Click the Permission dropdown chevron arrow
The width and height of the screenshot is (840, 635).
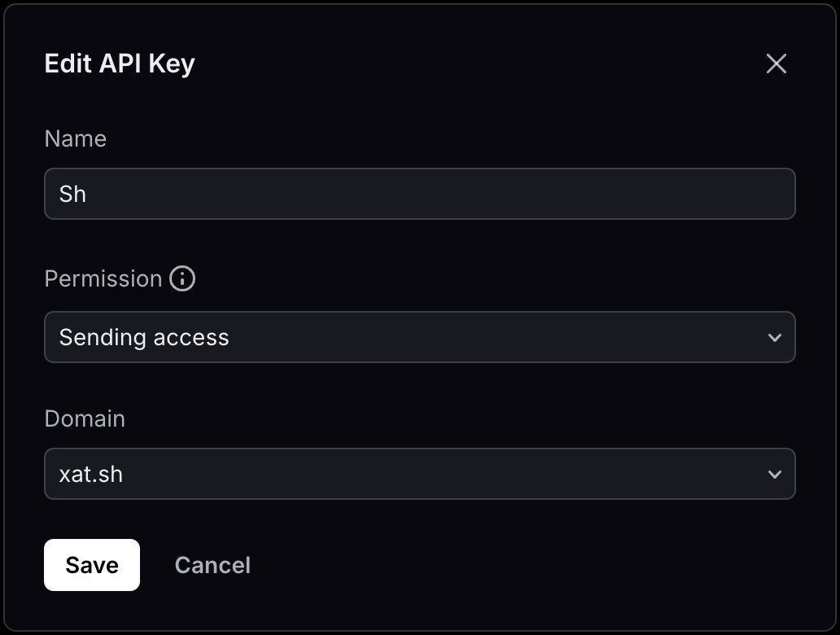click(774, 337)
